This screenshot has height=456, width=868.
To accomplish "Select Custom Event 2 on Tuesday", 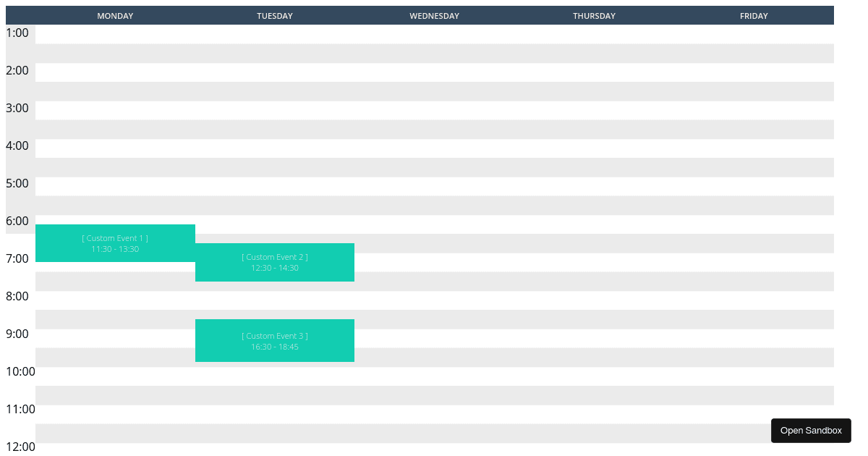I will pyautogui.click(x=275, y=262).
